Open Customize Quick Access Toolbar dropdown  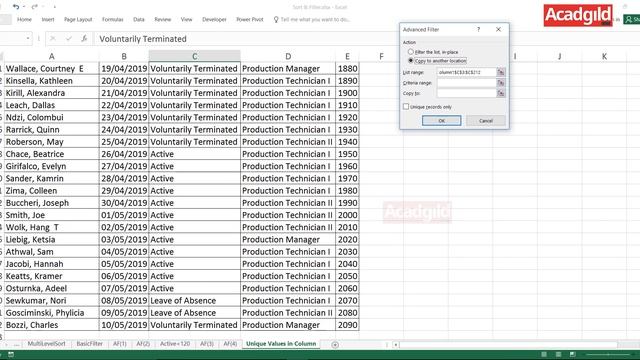point(54,7)
